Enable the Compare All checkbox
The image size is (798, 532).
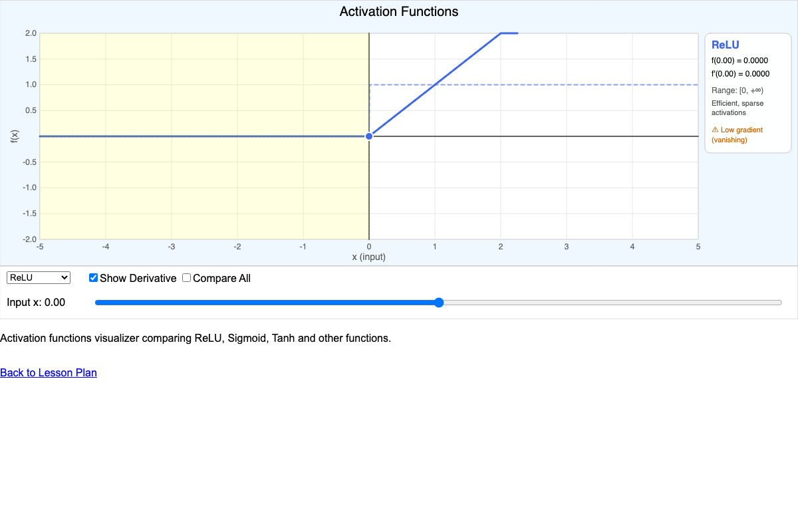click(186, 277)
